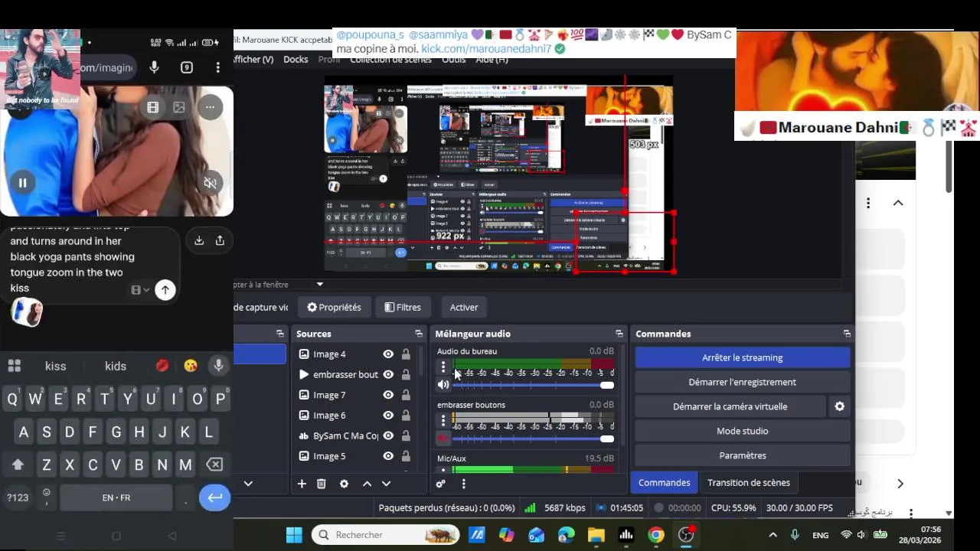980x551 pixels.
Task: Tap the microphone icon in phone address bar
Action: tap(154, 67)
